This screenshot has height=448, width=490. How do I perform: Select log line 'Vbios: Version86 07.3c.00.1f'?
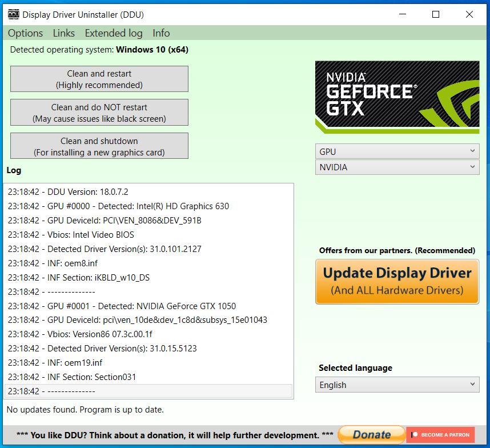point(148,334)
